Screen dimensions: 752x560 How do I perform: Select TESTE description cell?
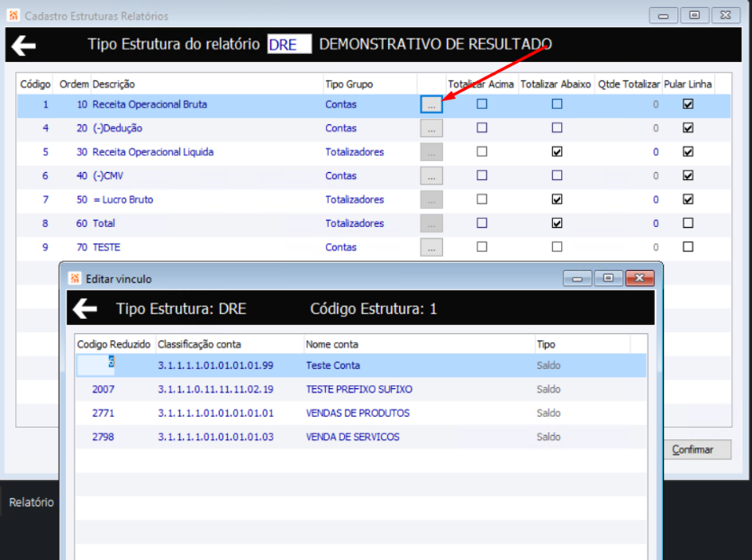coord(106,247)
